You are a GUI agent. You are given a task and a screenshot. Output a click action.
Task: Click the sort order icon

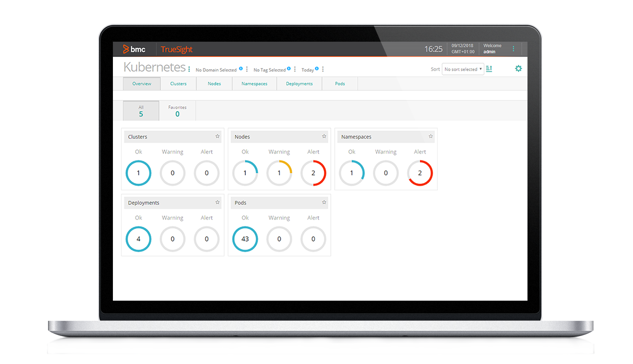489,69
